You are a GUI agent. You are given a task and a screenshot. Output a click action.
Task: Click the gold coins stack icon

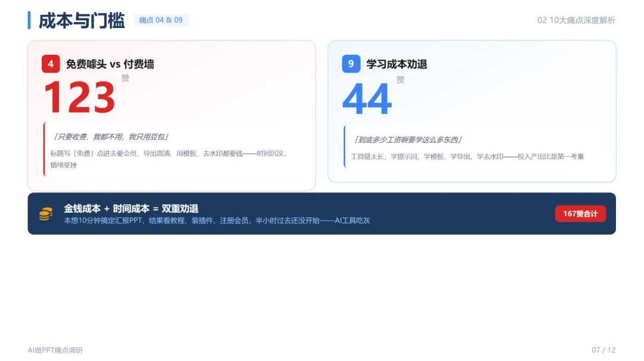(45, 214)
